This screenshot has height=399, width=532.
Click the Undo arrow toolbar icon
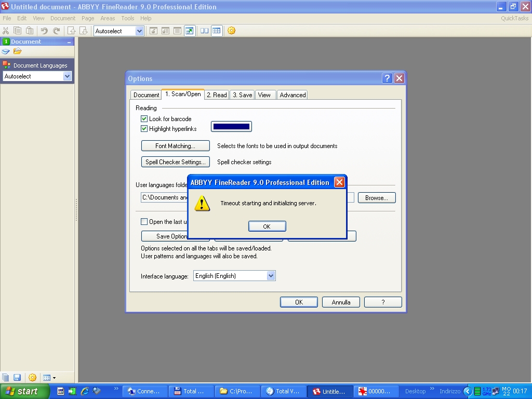click(x=44, y=31)
